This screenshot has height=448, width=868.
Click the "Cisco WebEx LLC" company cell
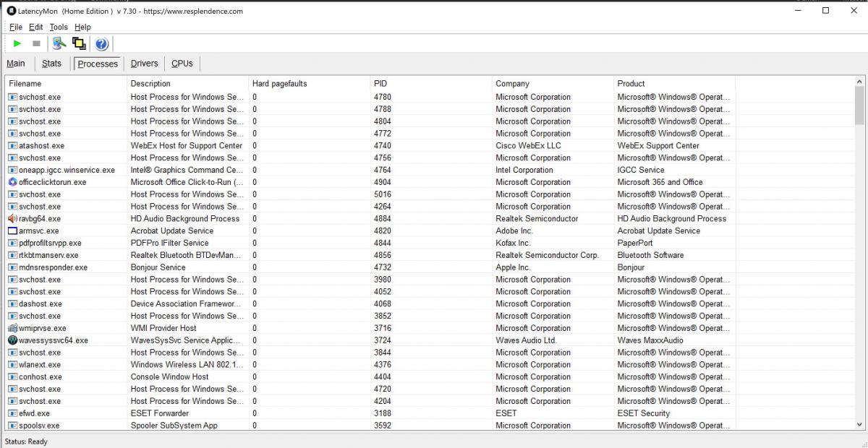point(528,146)
